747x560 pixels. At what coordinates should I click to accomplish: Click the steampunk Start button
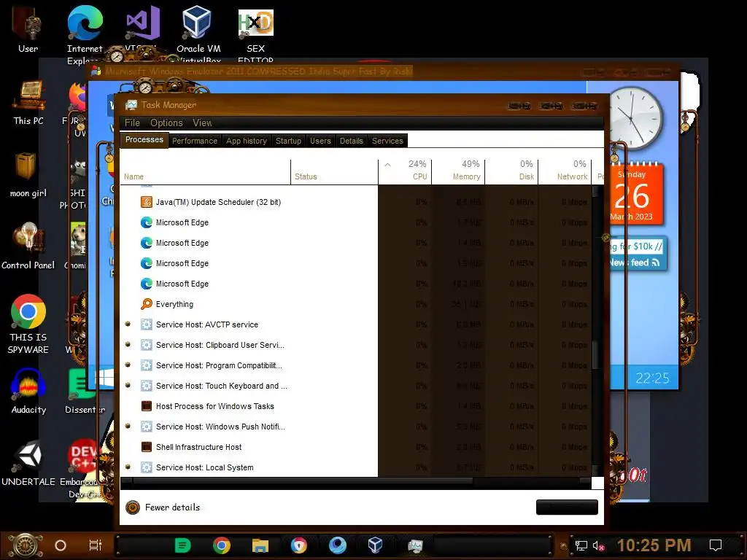coord(26,545)
